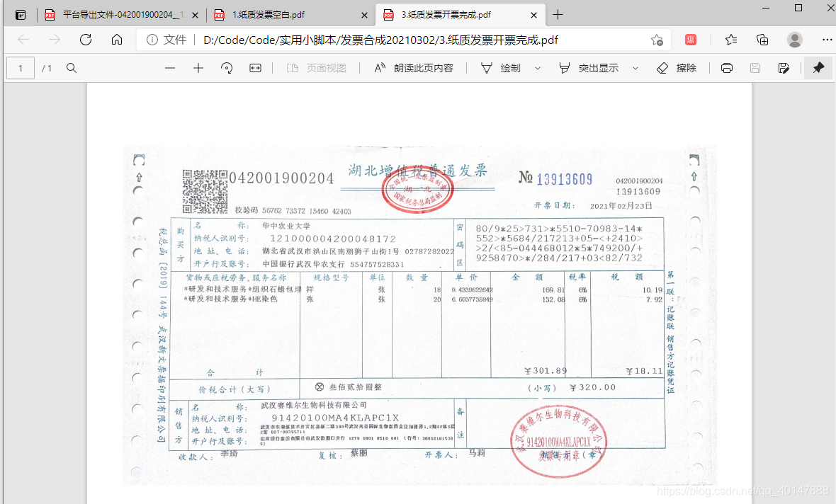The image size is (836, 504).
Task: Click the page number input field
Action: click(x=21, y=68)
